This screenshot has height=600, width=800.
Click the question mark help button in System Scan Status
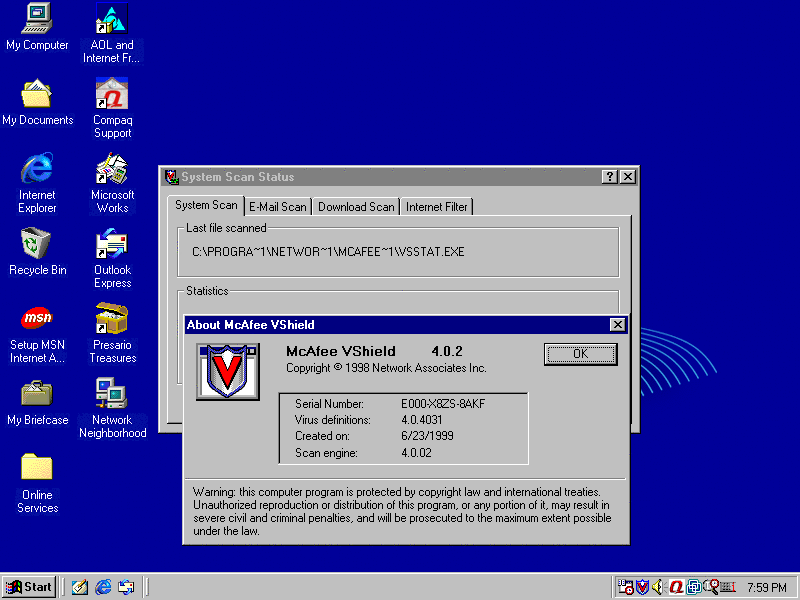coord(610,177)
